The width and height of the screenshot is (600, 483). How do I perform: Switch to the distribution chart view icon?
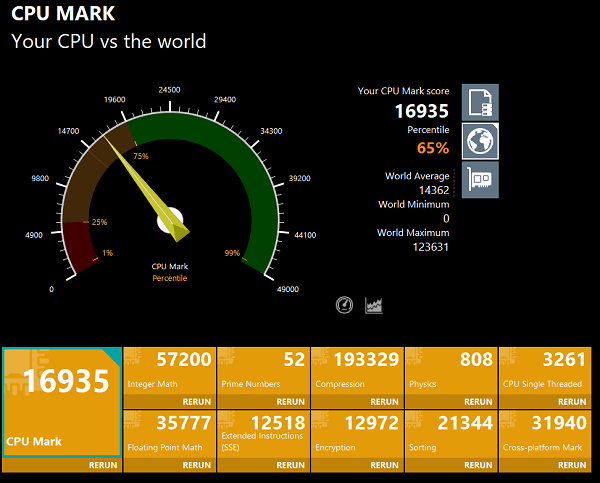pos(374,305)
